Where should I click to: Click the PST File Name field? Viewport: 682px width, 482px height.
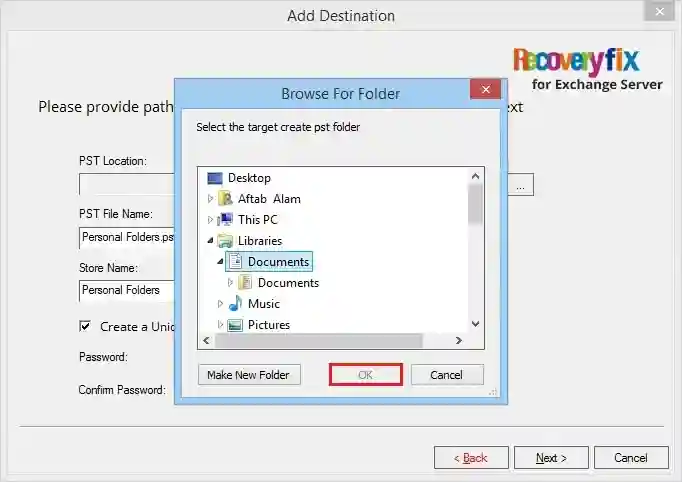coord(127,238)
